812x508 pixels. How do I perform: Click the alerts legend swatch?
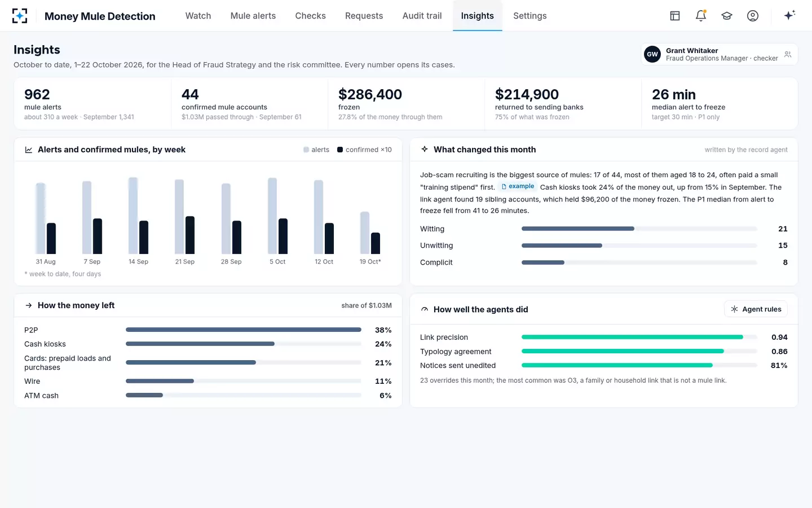click(306, 150)
